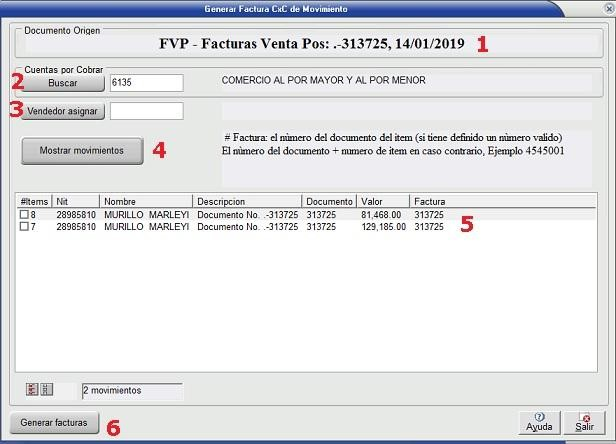Screen dimensions: 616x444
Task: Click the empty Vendedor input field
Action: [x=146, y=111]
